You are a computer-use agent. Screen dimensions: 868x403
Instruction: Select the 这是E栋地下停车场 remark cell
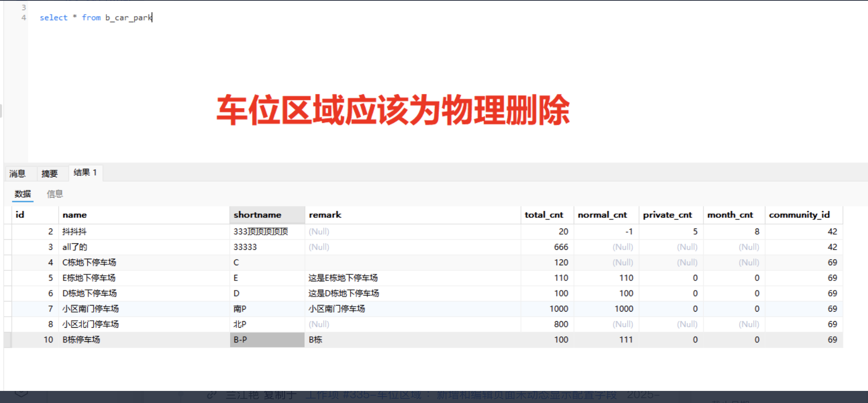coord(342,278)
